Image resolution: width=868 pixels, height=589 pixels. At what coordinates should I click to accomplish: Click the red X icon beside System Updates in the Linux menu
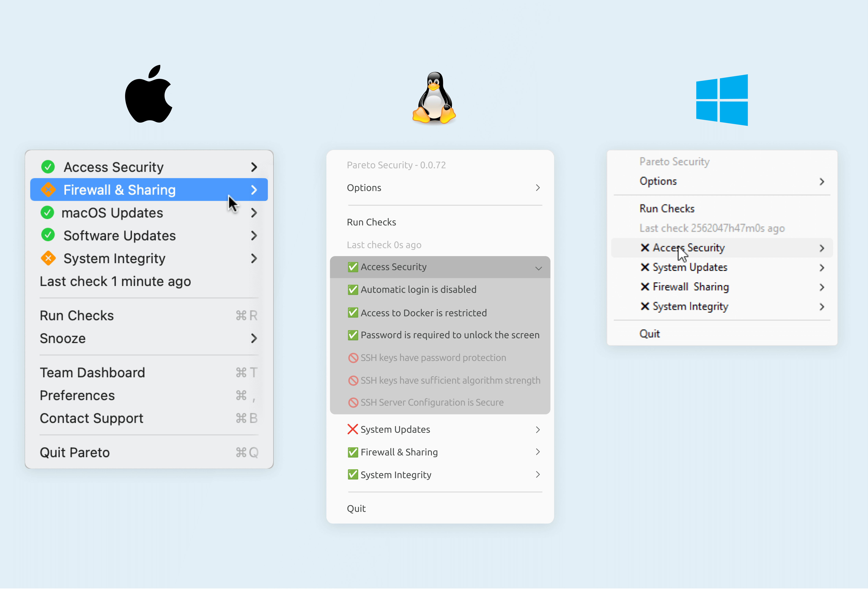tap(353, 429)
